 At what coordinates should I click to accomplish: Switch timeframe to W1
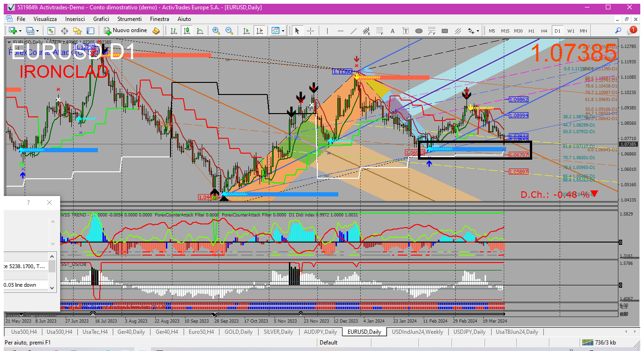tap(571, 31)
